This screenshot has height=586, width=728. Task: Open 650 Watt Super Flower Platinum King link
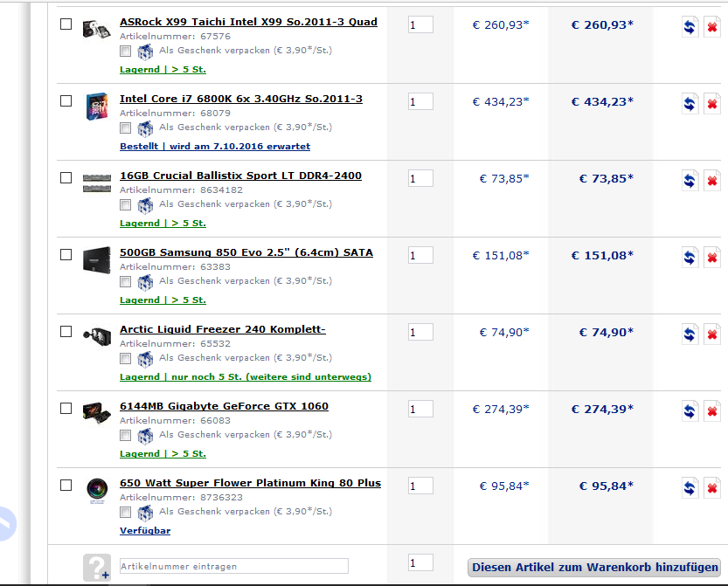(x=250, y=483)
